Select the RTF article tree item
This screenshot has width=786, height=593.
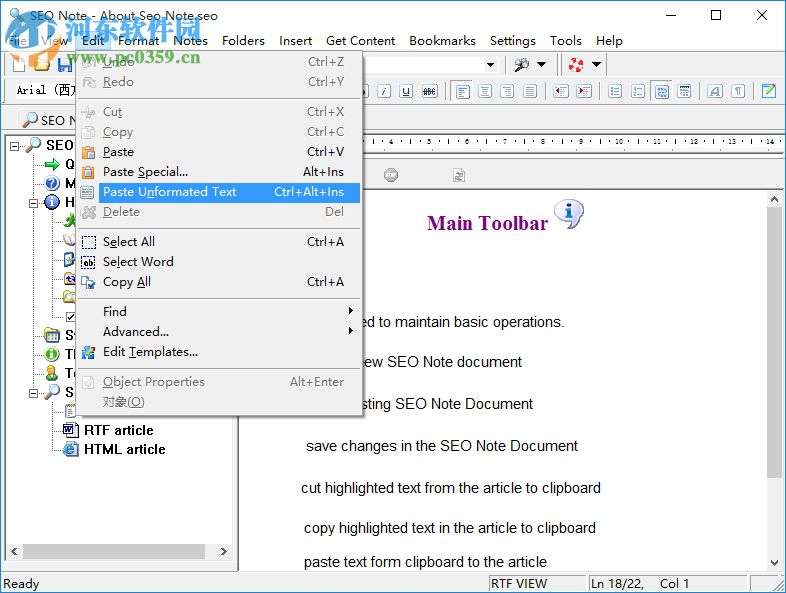point(118,430)
